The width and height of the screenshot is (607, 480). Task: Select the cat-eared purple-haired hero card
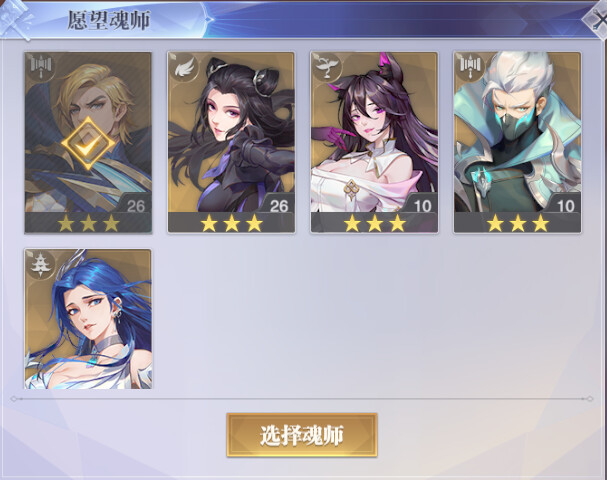(x=374, y=142)
